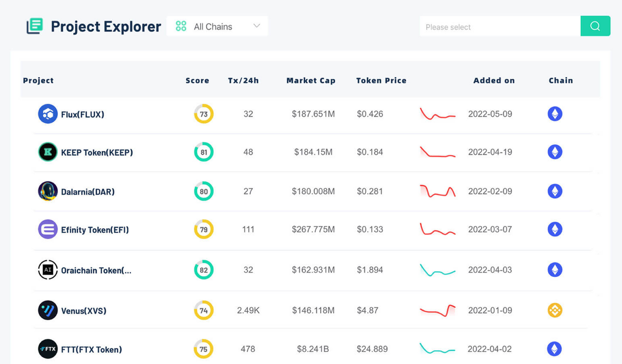Open the Efinity Token(EFI) project link

tap(95, 230)
